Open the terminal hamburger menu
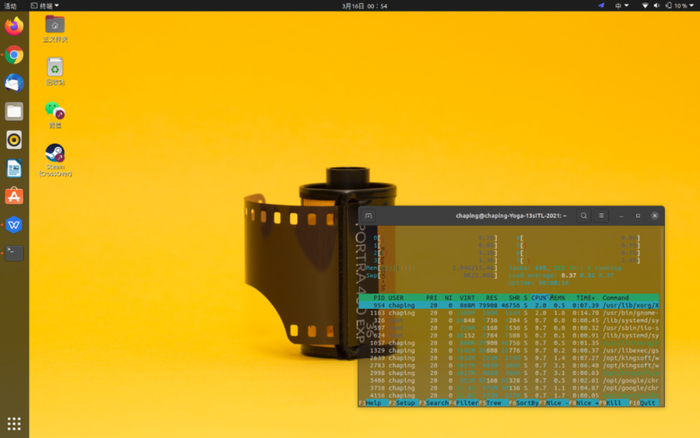 pos(602,215)
